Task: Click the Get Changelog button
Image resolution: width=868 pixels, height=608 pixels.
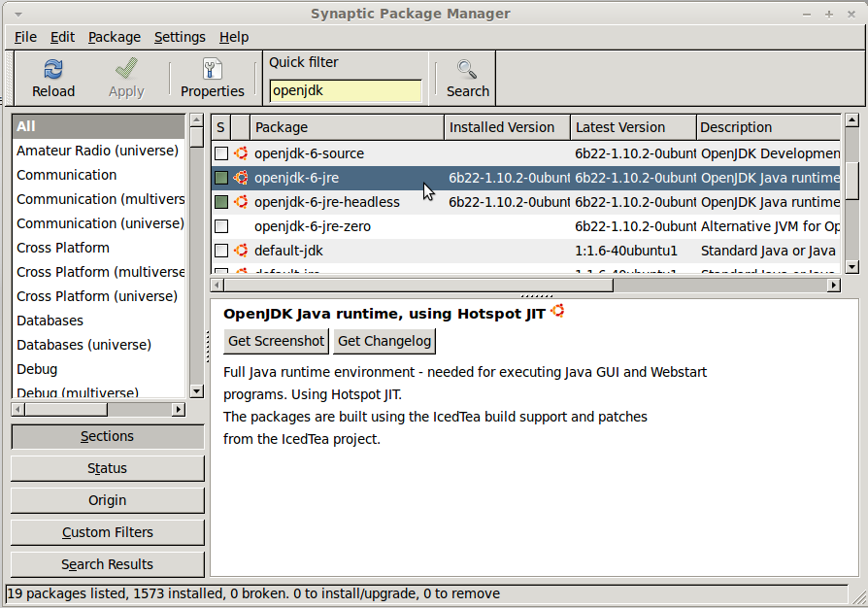Action: tap(384, 341)
